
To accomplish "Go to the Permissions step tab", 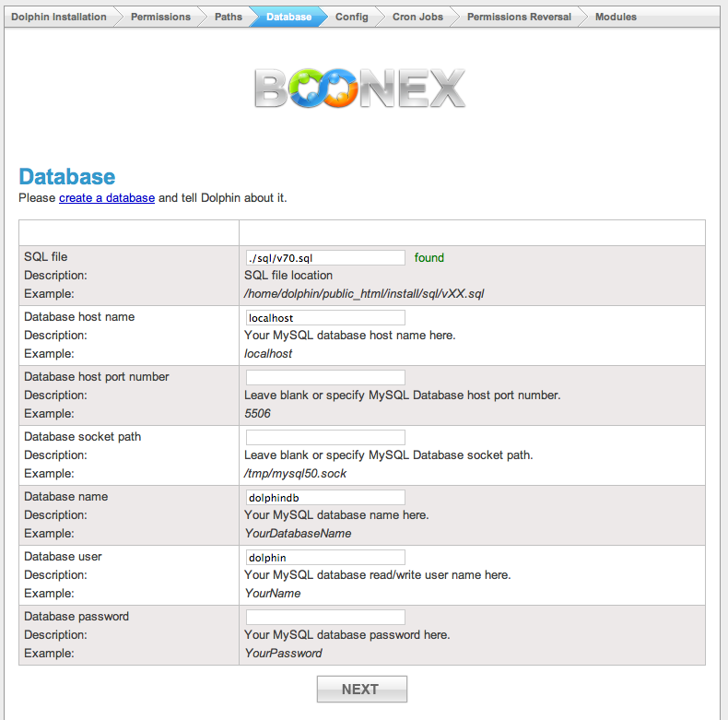I will point(160,17).
